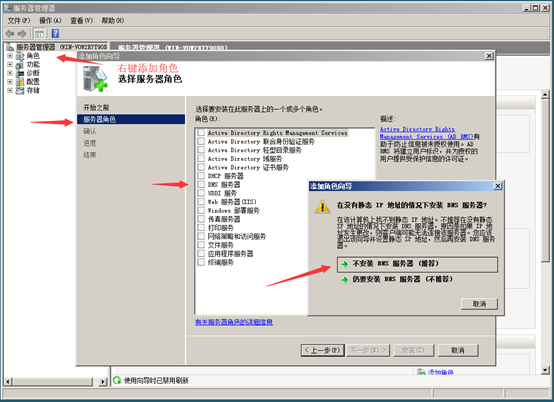Click the 角色 (Roles) tree icon
The image size is (554, 402).
(x=20, y=55)
